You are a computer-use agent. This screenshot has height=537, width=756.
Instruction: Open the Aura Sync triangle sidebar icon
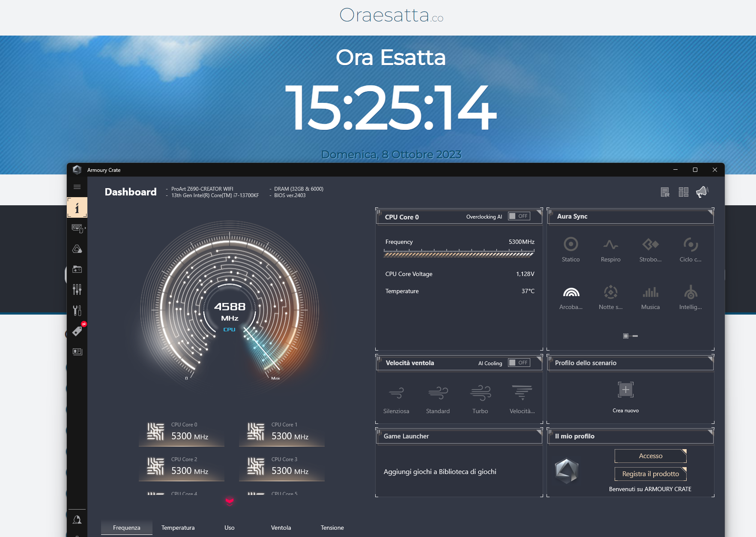tap(77, 249)
